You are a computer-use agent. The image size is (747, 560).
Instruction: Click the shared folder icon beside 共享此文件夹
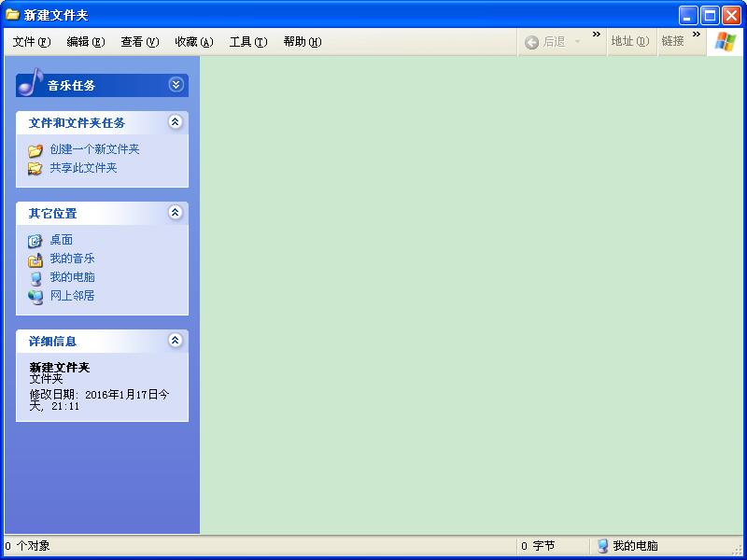pyautogui.click(x=35, y=169)
